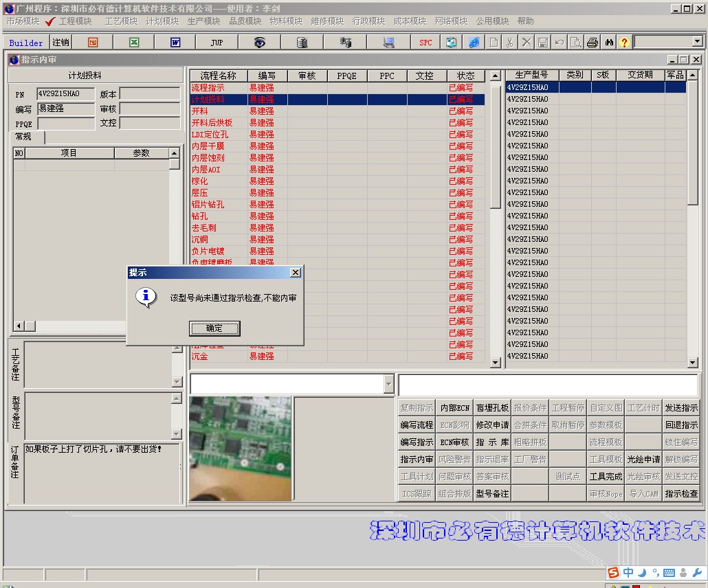Select the 常规 tab

click(x=23, y=137)
